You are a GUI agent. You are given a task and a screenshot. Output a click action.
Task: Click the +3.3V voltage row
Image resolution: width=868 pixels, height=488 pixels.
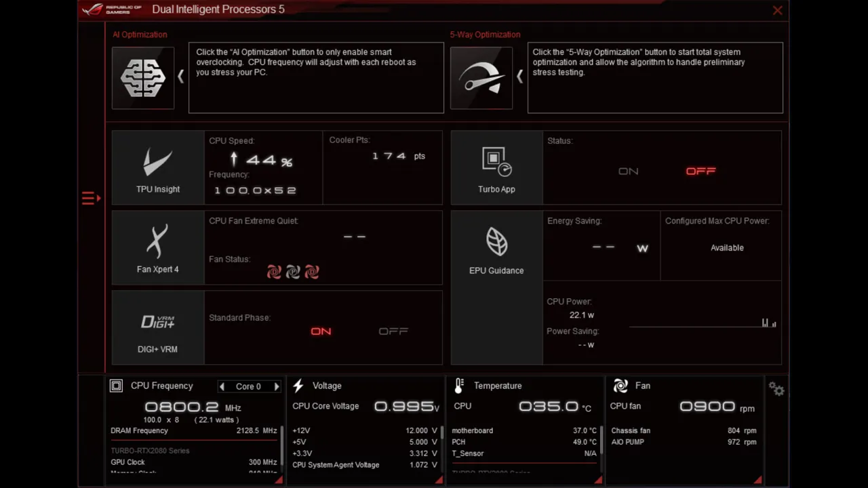[365, 453]
